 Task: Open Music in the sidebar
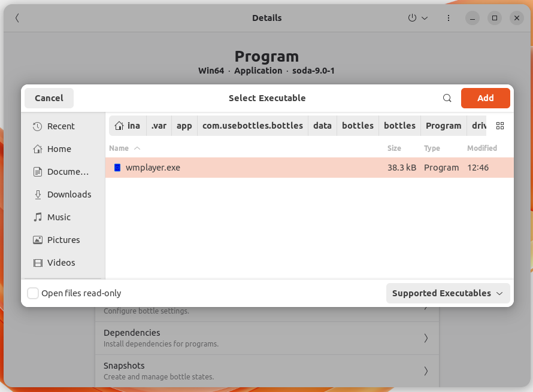[63, 217]
